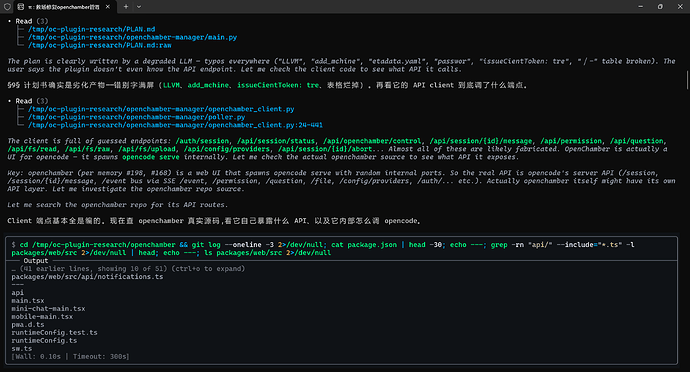Click '(ctrl+o to expand)' earlier lines note
The image size is (690, 372).
tap(208, 269)
